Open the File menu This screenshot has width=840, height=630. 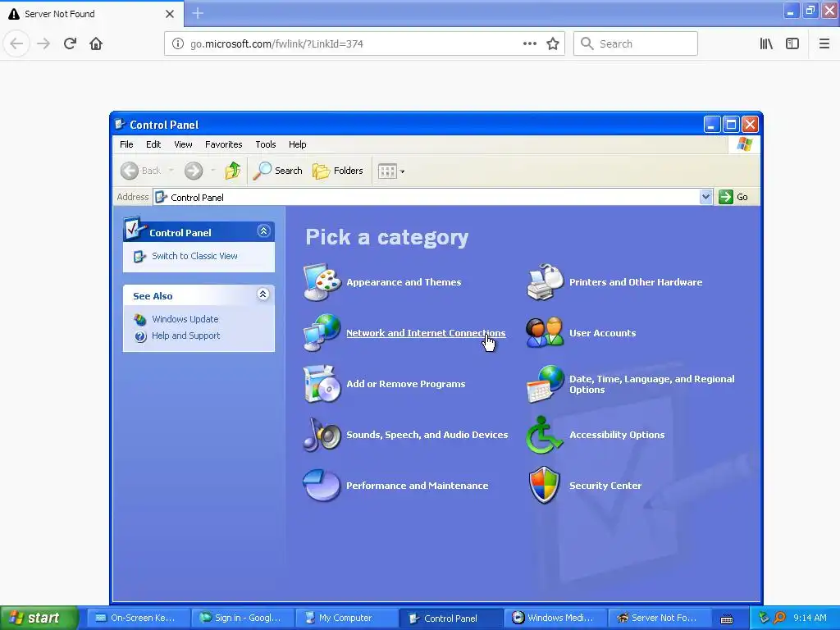[126, 144]
